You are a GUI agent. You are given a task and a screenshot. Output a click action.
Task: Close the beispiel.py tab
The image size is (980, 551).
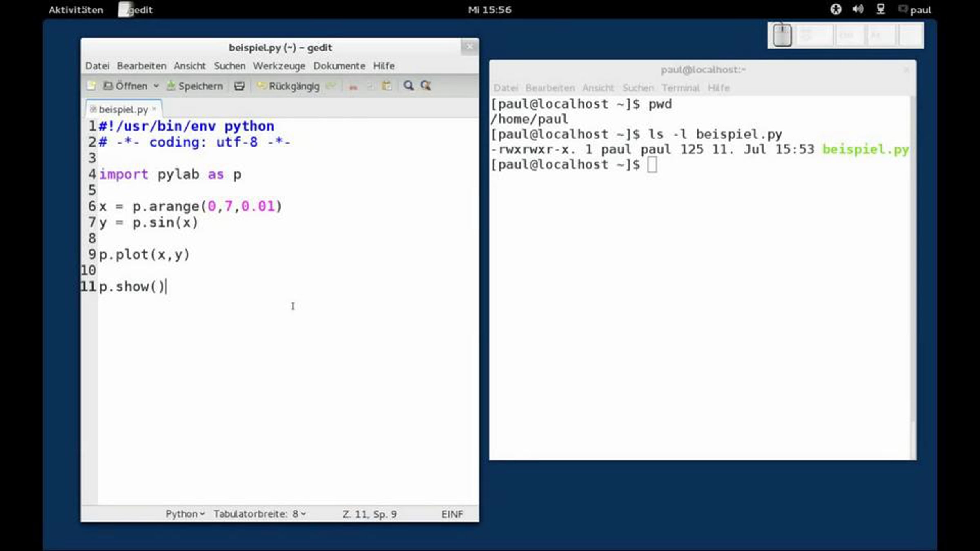coord(154,109)
